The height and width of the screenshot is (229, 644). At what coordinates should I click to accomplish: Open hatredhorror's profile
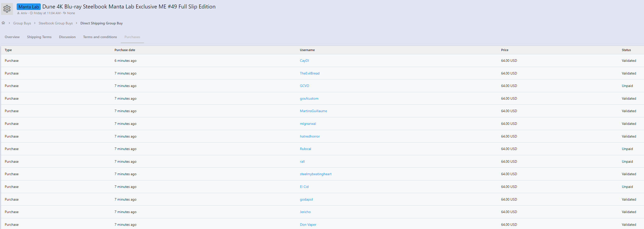point(310,137)
